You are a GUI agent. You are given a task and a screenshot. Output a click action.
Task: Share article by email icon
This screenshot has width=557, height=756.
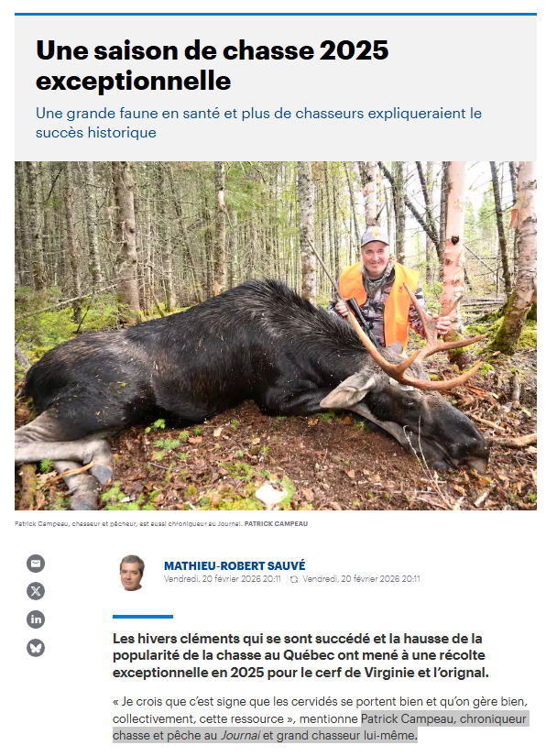36,564
